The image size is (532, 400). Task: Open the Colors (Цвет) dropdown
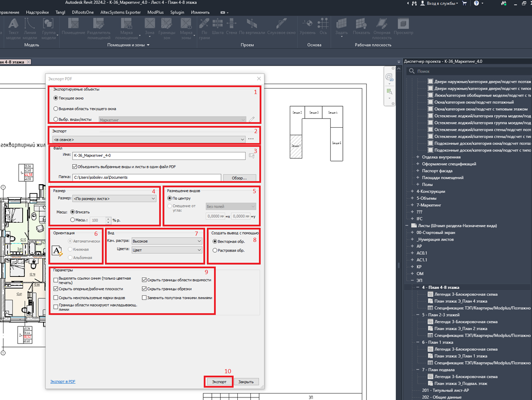pos(167,250)
